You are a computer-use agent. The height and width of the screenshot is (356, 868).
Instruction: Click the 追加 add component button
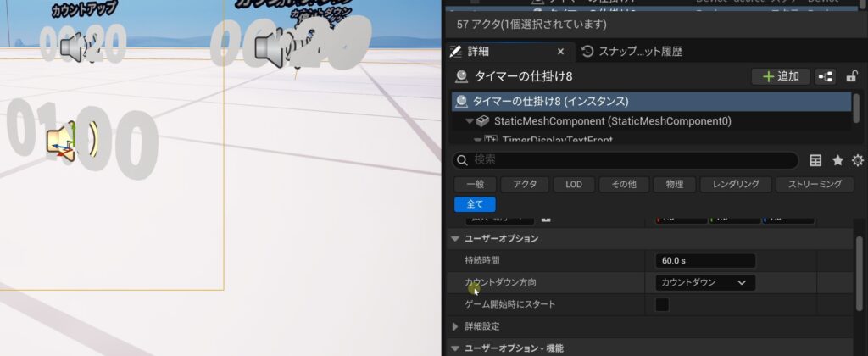(780, 76)
